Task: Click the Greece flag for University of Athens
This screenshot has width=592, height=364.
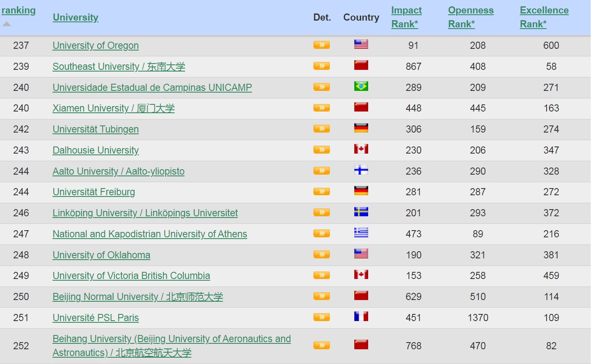Action: click(x=361, y=233)
